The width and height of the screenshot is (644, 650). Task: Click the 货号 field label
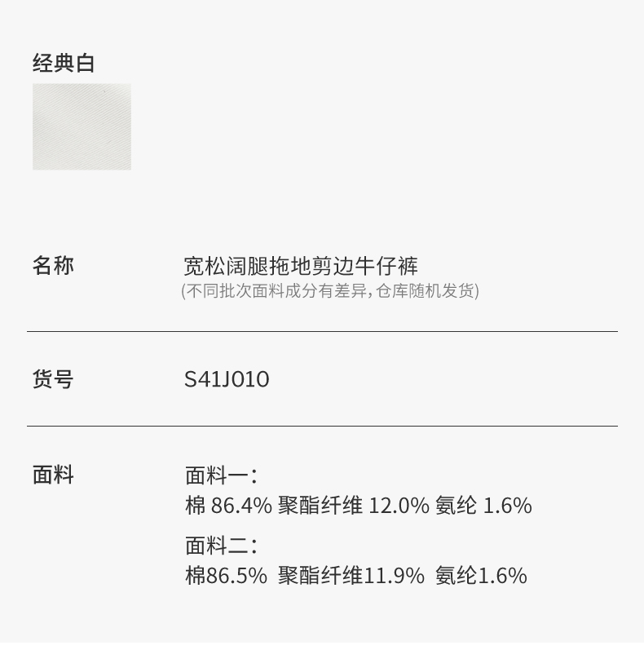point(53,379)
